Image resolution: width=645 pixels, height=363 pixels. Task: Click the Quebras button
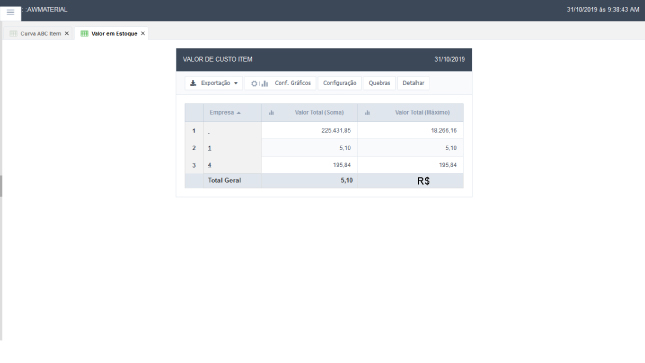pos(379,83)
